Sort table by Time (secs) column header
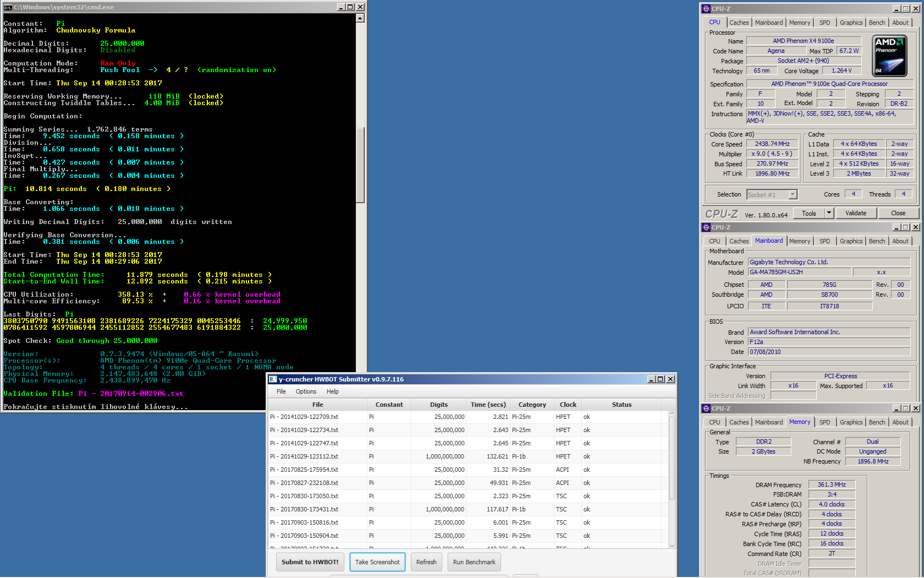Screen dimensions: 924x578 488,405
